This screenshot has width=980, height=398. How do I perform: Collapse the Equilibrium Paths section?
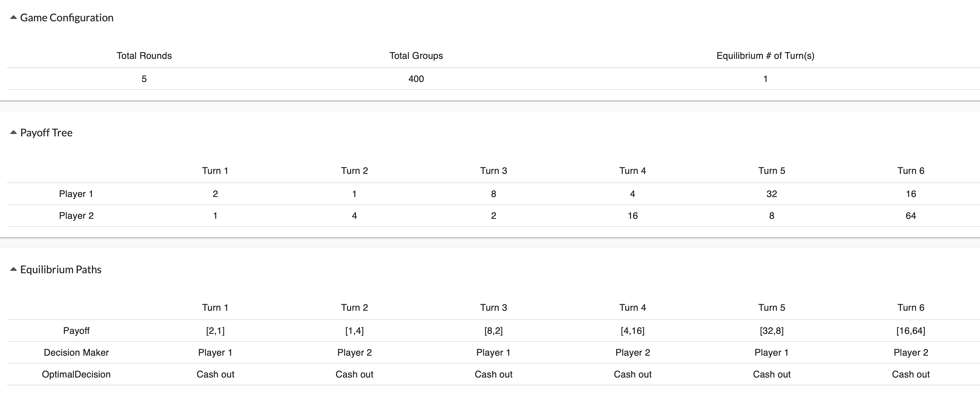13,269
